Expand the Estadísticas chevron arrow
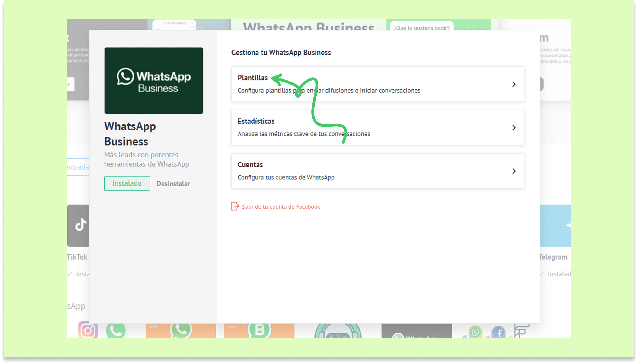The height and width of the screenshot is (364, 638). point(514,128)
